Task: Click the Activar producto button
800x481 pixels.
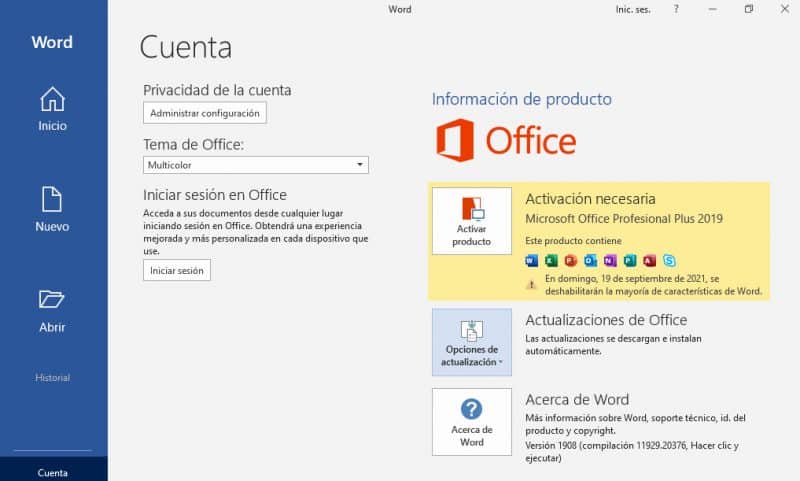Action: [471, 222]
